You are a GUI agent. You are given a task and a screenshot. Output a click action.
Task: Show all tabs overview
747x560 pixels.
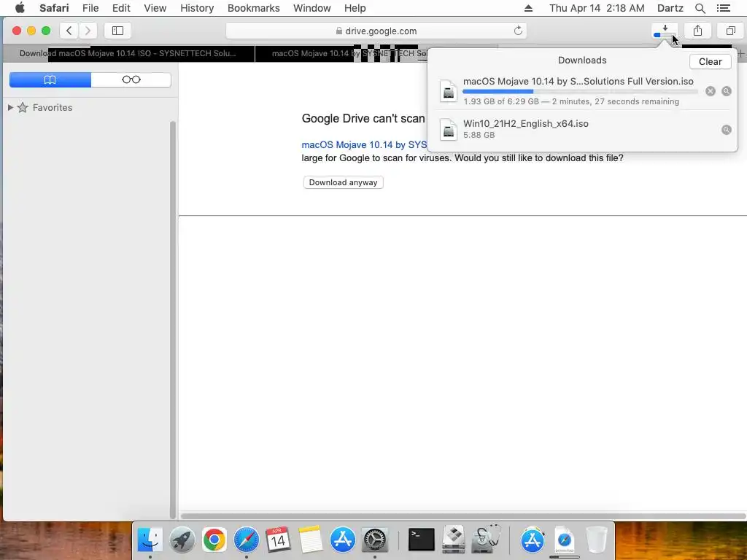pyautogui.click(x=730, y=31)
